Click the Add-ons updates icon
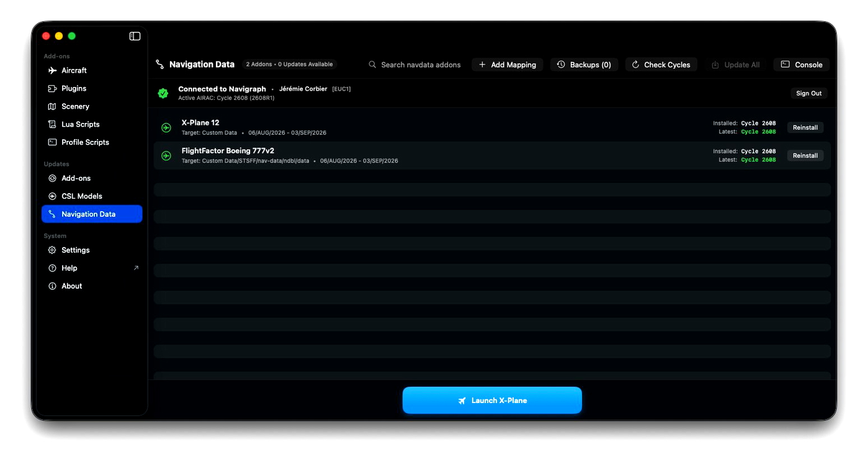 53,178
